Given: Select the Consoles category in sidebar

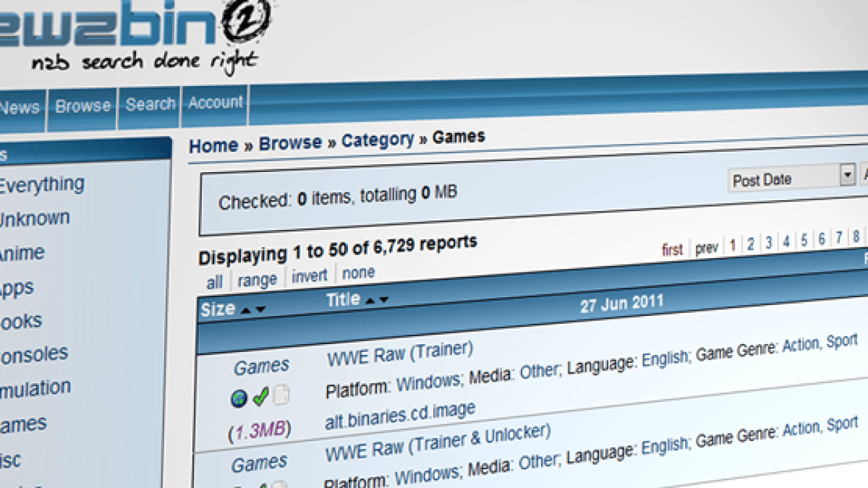Looking at the screenshot, I should (x=34, y=355).
